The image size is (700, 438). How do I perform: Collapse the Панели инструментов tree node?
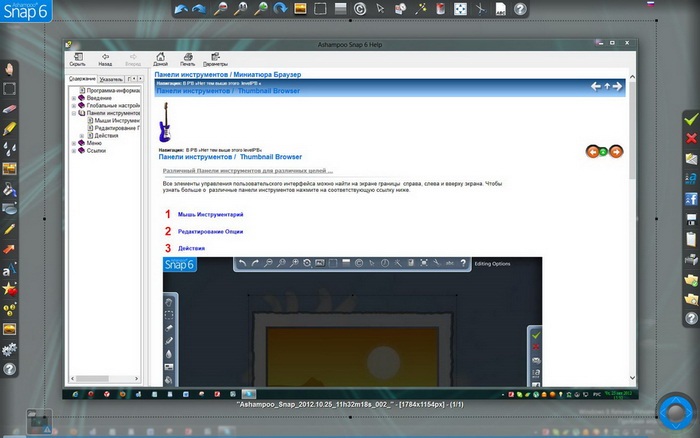click(x=74, y=113)
